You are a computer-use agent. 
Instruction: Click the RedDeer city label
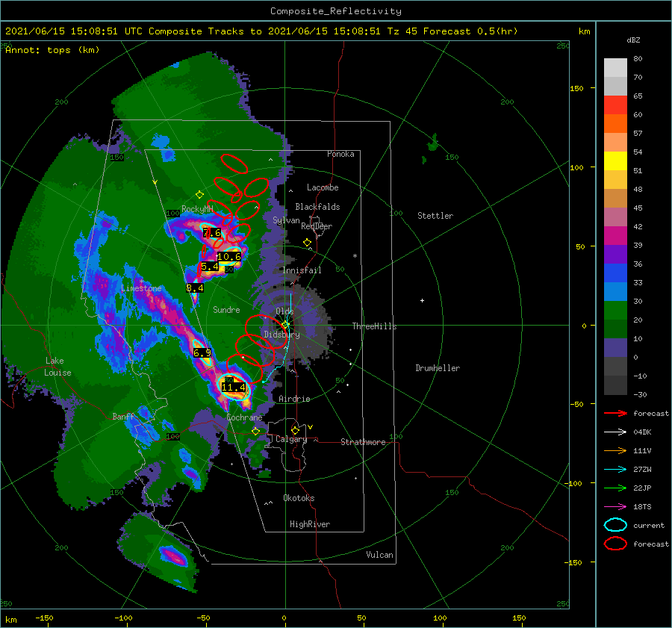click(x=317, y=226)
